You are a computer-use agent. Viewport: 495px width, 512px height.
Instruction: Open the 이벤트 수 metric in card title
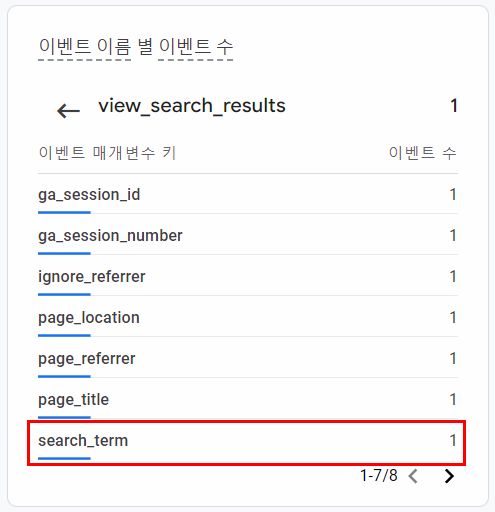[x=196, y=47]
